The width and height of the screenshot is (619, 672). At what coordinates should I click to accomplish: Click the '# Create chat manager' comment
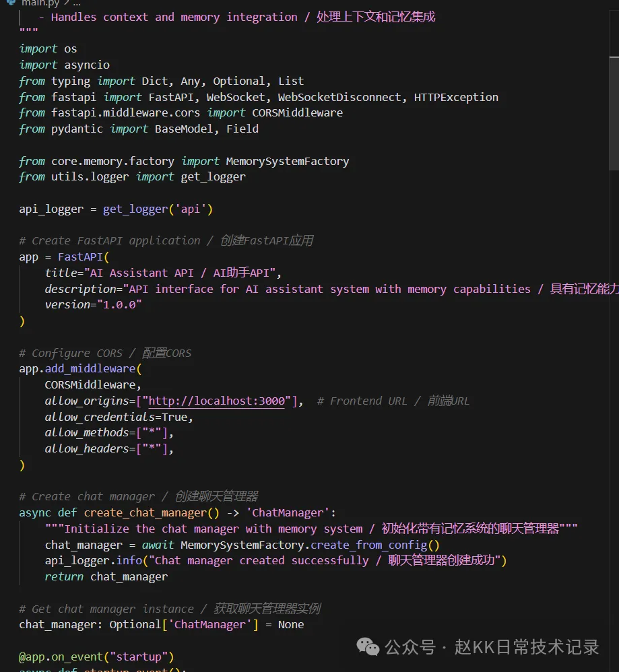click(x=139, y=497)
